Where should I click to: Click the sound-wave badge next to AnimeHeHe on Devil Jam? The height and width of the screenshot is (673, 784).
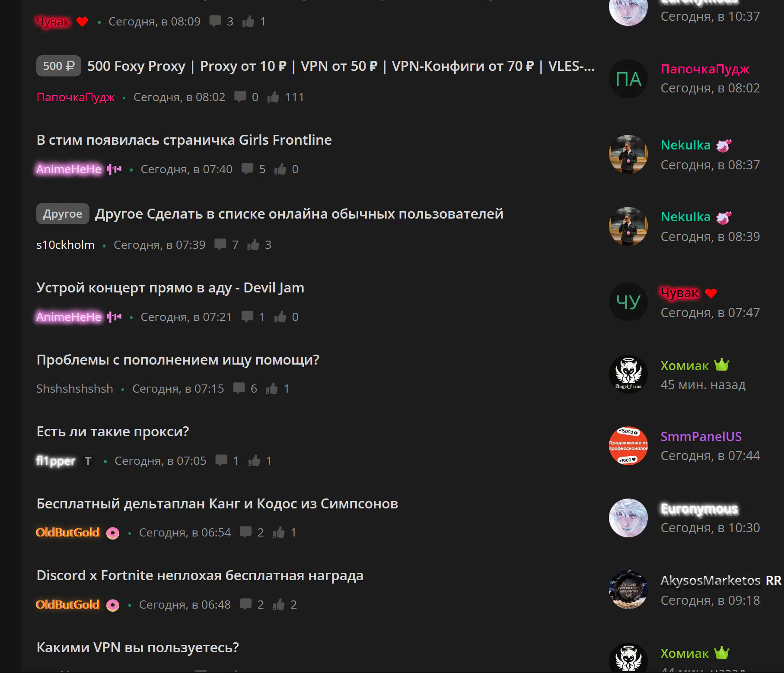coord(114,317)
